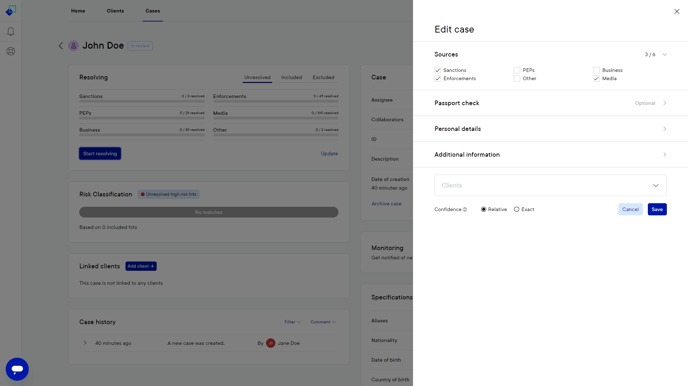This screenshot has height=386, width=688.
Task: Enable the Other source checkbox
Action: (x=517, y=79)
